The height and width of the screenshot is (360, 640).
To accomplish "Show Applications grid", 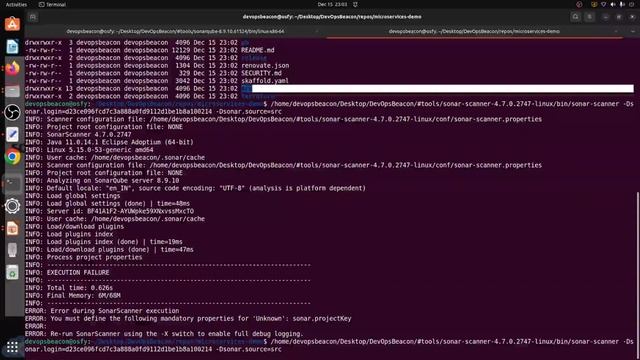I will click(12, 347).
